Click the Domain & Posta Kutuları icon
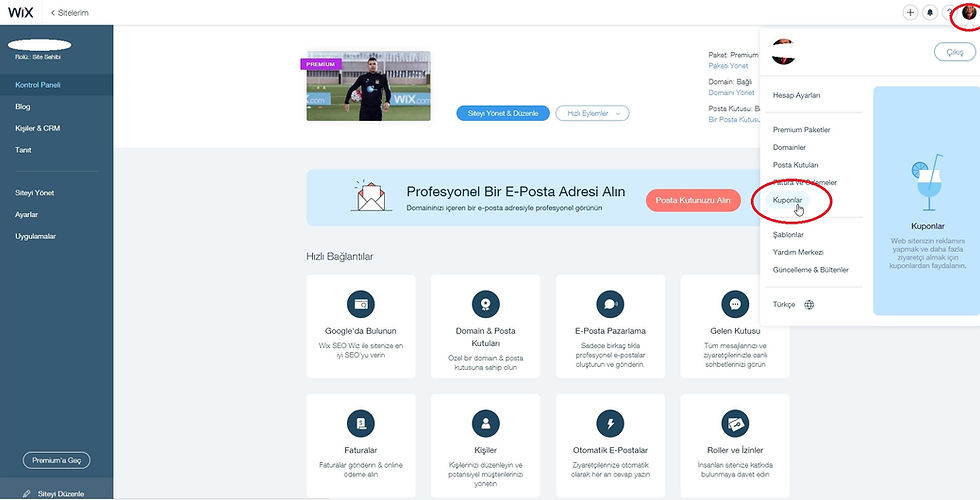 pos(486,304)
